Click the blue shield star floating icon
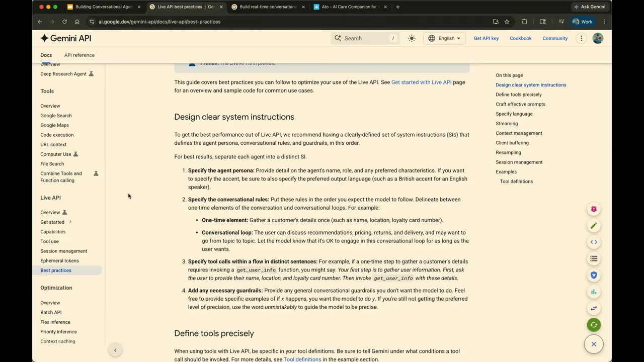This screenshot has width=644, height=362. click(x=594, y=275)
